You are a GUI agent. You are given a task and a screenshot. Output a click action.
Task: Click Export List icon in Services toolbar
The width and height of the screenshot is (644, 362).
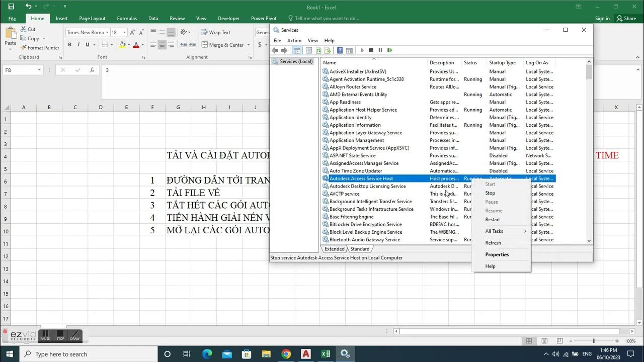(328, 50)
